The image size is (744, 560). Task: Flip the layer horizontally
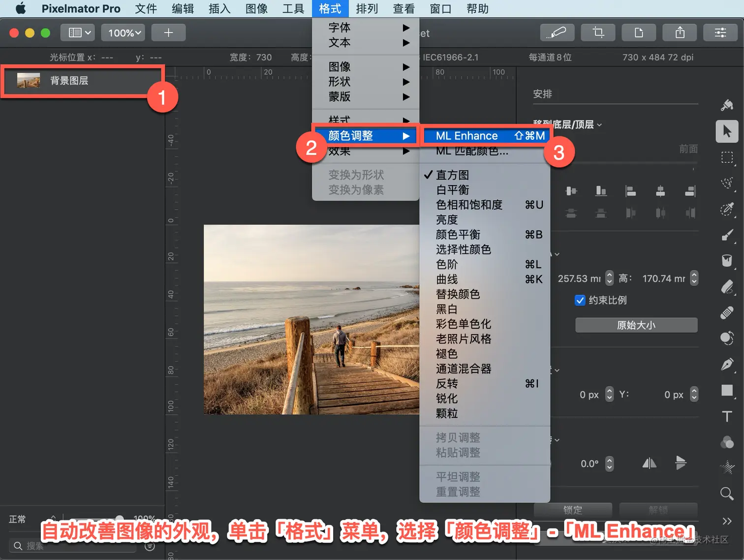650,463
